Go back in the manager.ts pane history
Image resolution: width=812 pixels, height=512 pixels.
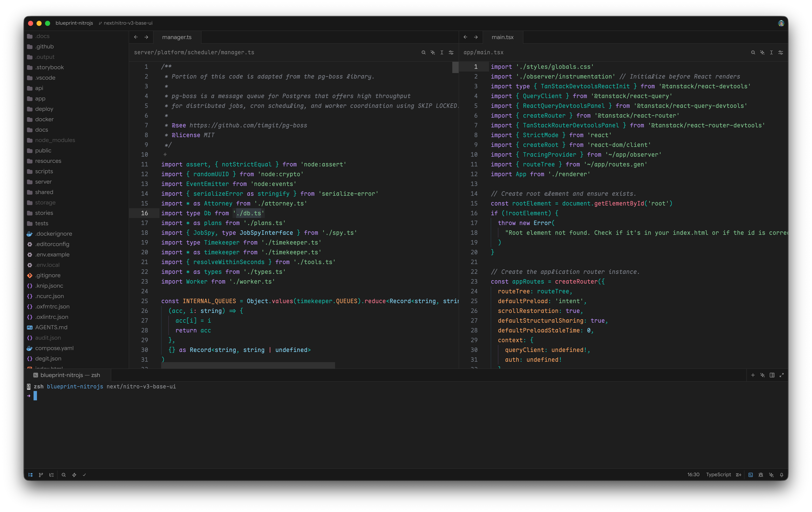136,37
